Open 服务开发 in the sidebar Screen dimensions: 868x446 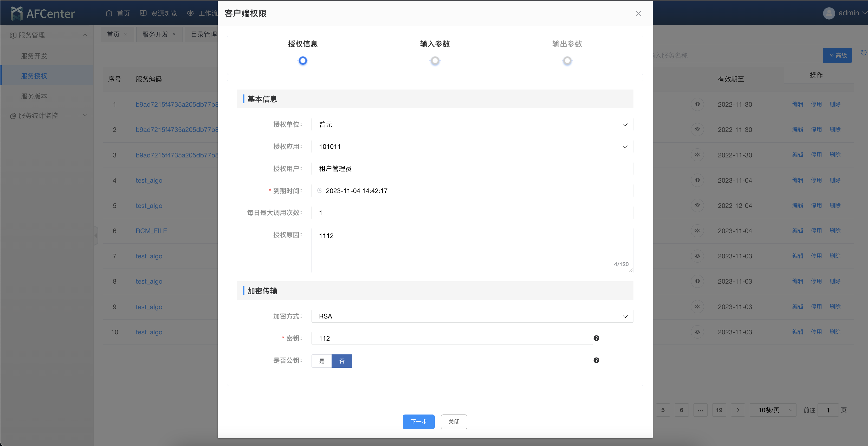34,56
